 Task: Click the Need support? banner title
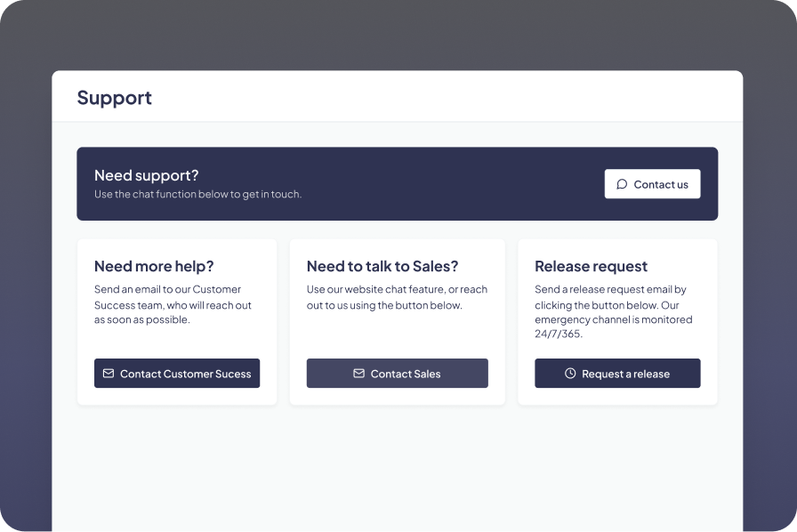coord(147,175)
